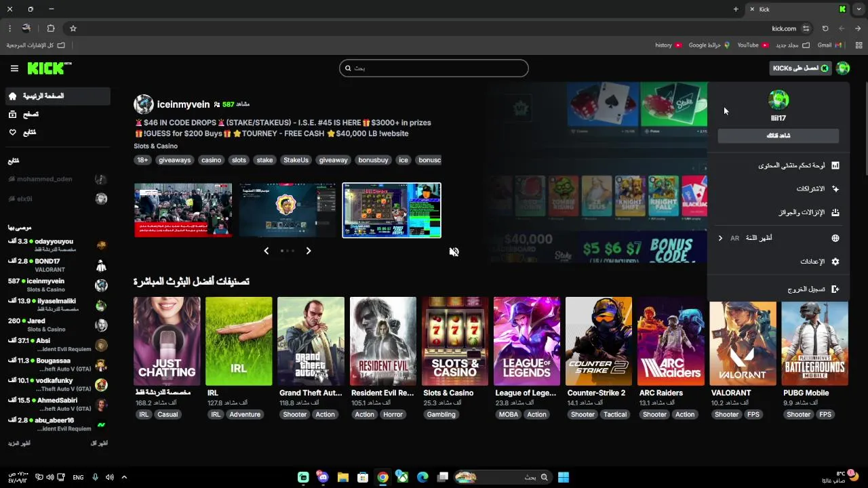Collapse the recommended list with Show less
The image size is (868, 488).
[99, 443]
